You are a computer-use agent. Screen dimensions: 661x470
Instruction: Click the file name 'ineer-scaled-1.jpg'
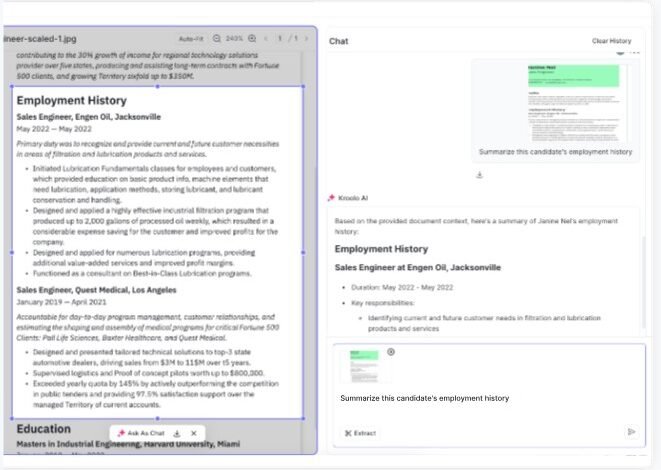point(40,39)
